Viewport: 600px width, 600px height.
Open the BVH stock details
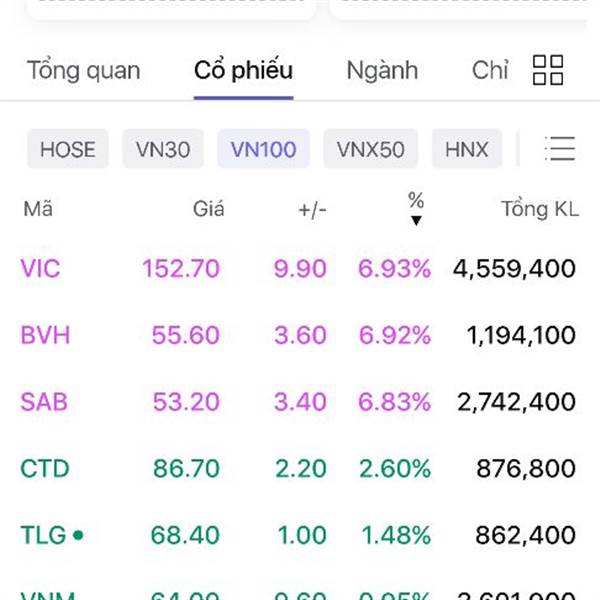(45, 335)
